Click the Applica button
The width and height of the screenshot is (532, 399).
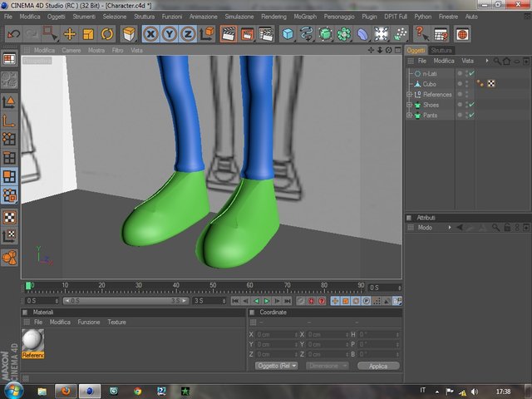(x=378, y=366)
